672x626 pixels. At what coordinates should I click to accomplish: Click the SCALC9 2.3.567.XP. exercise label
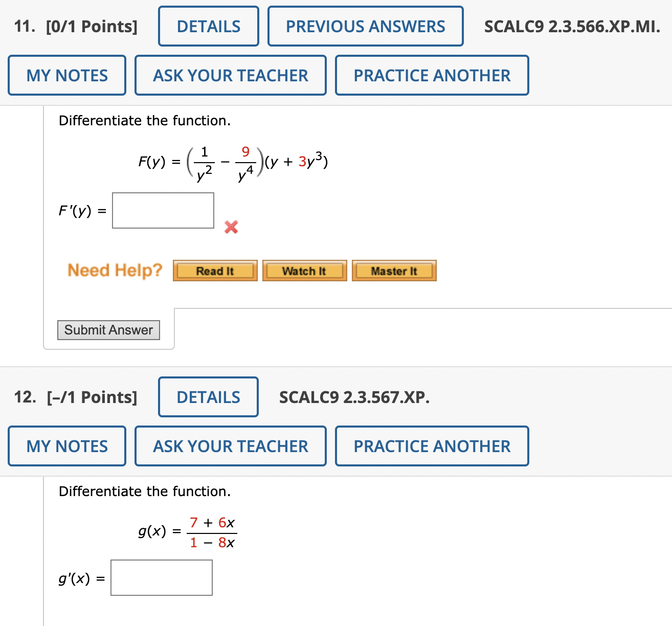[x=355, y=397]
